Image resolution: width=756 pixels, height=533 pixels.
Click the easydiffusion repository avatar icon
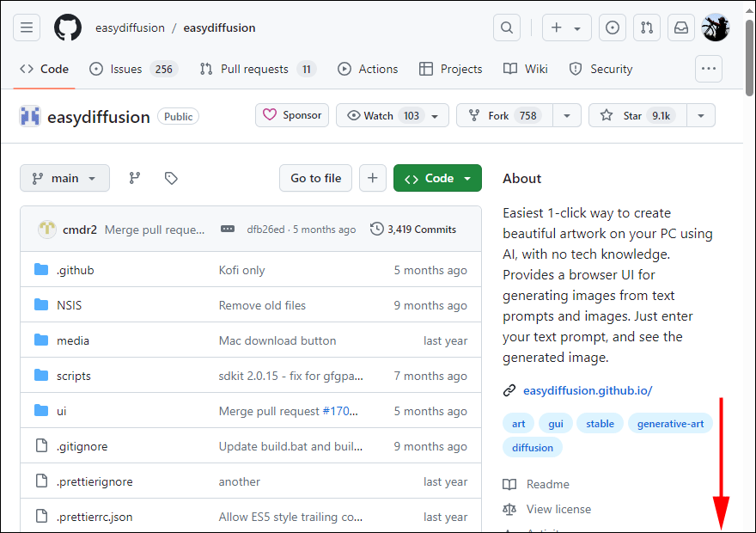pyautogui.click(x=30, y=116)
